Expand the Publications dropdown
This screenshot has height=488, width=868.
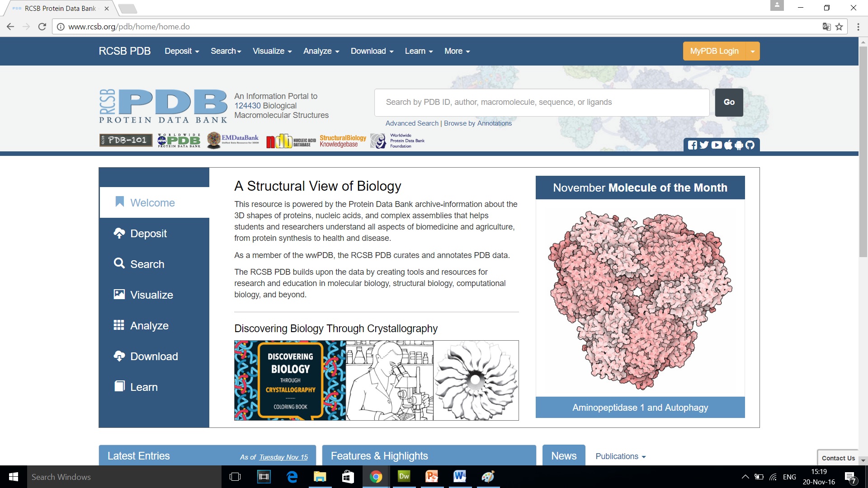coord(620,456)
